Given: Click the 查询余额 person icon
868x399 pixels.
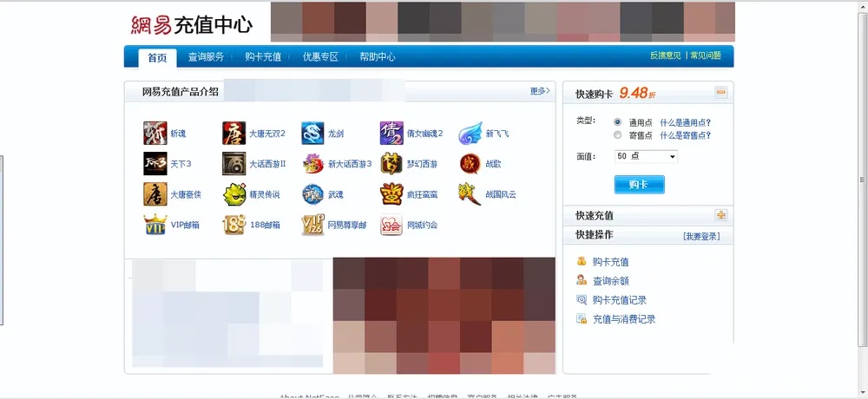Looking at the screenshot, I should (x=582, y=280).
